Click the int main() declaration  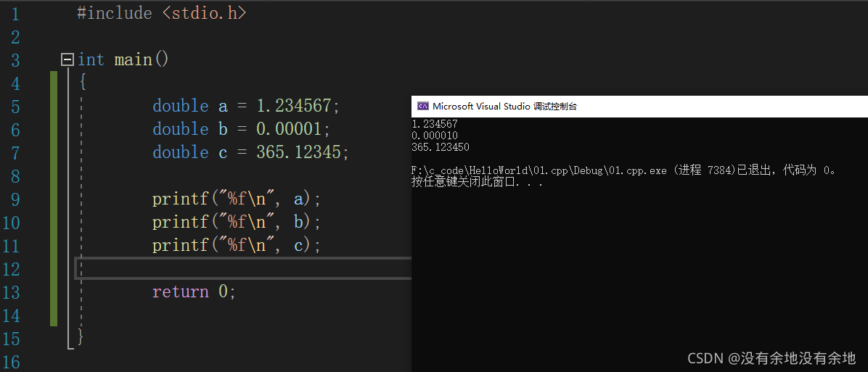click(x=123, y=59)
